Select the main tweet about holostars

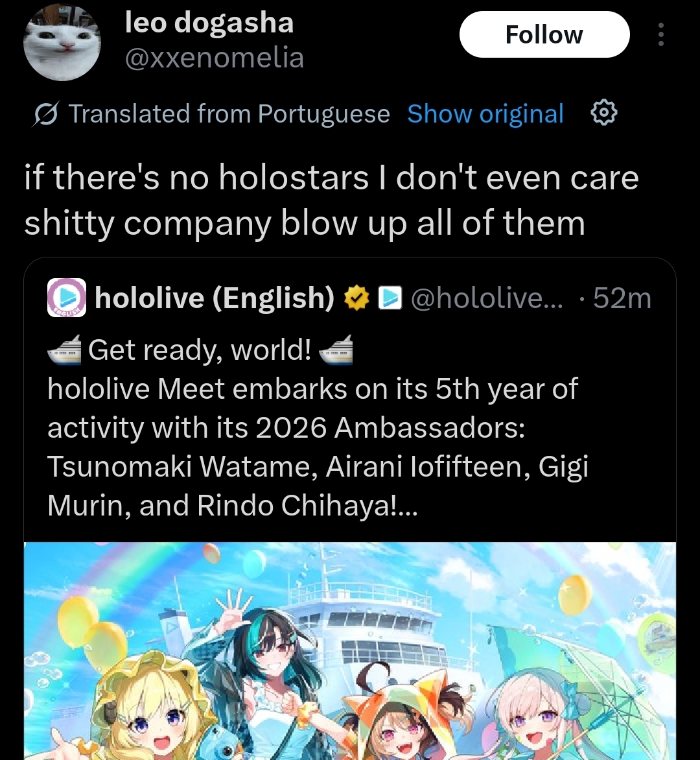[x=331, y=200]
